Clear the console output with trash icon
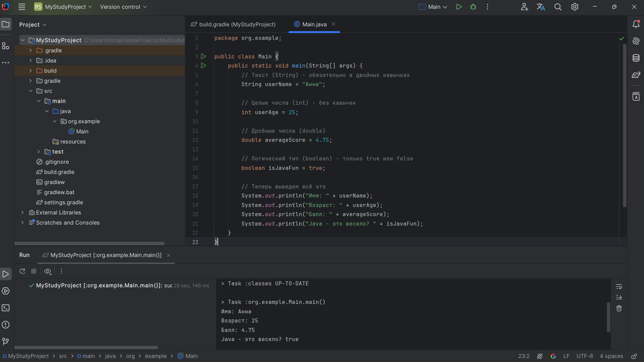Viewport: 644px width, 362px height. 619,308
